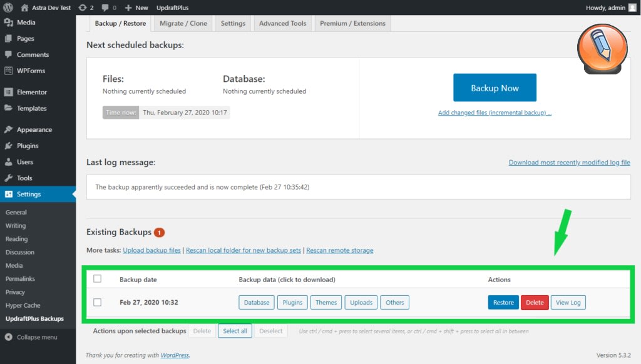Image resolution: width=641 pixels, height=364 pixels.
Task: Click the Collapse menu arrow icon
Action: pos(8,337)
